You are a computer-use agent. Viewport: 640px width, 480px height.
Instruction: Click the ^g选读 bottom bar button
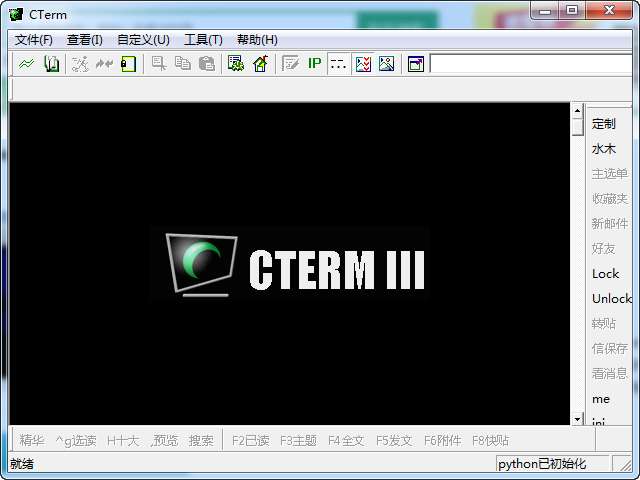(x=76, y=440)
